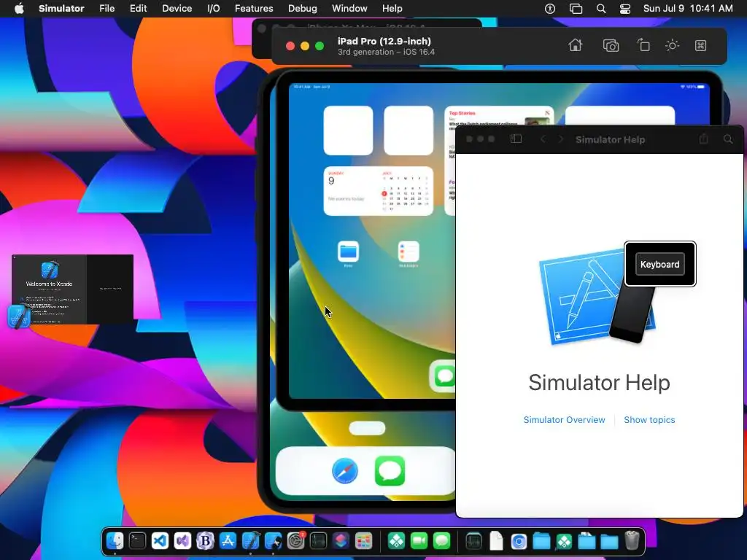Open the blank document icon in the Dock
The image size is (747, 560).
(x=496, y=541)
